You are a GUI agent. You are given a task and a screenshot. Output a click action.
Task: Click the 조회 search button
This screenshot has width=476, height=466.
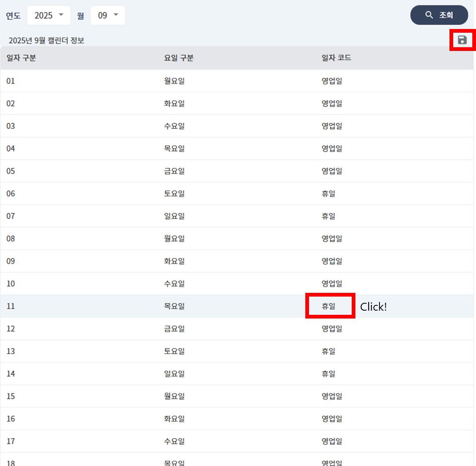click(439, 15)
